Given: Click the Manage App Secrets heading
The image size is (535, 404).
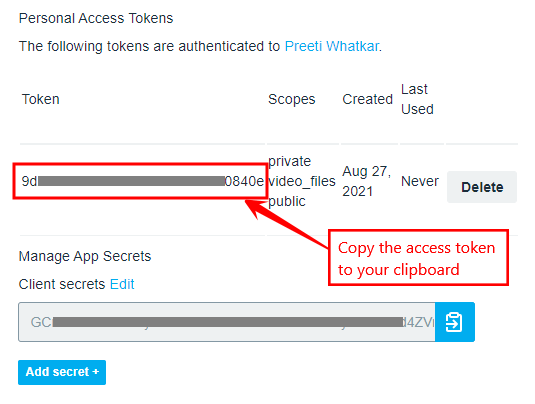Looking at the screenshot, I should coord(85,256).
